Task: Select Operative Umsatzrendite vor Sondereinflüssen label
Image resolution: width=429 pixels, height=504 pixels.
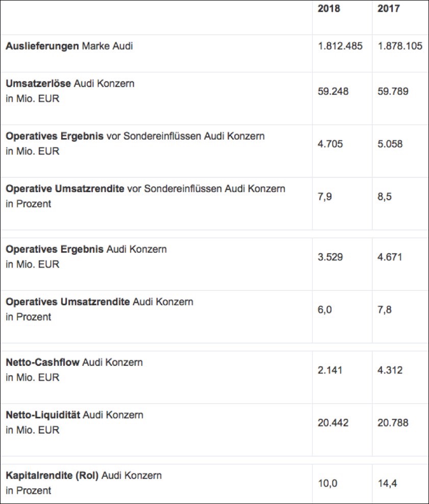Action: 145,189
